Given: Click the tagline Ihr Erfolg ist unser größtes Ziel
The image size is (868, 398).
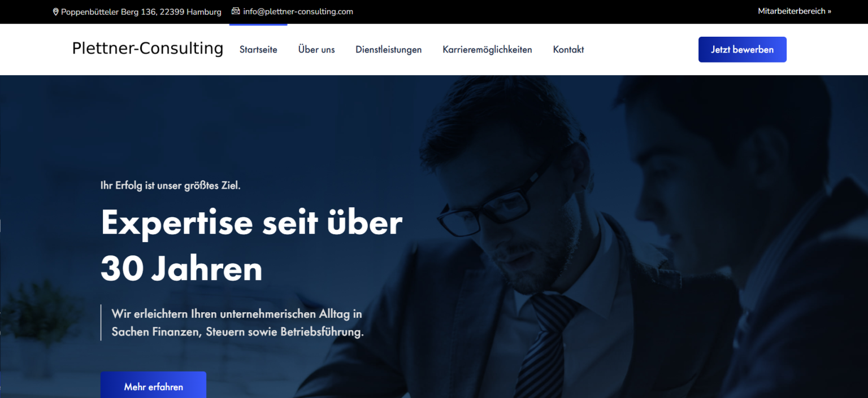Looking at the screenshot, I should 171,185.
